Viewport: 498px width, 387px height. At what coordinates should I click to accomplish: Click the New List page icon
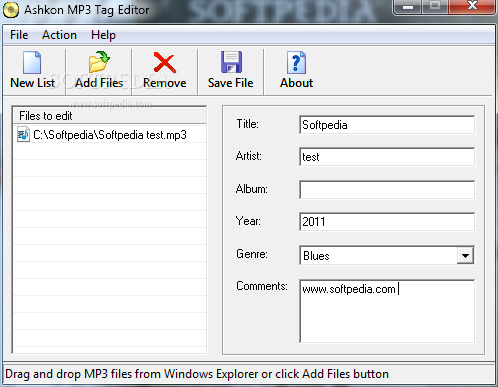tap(32, 62)
